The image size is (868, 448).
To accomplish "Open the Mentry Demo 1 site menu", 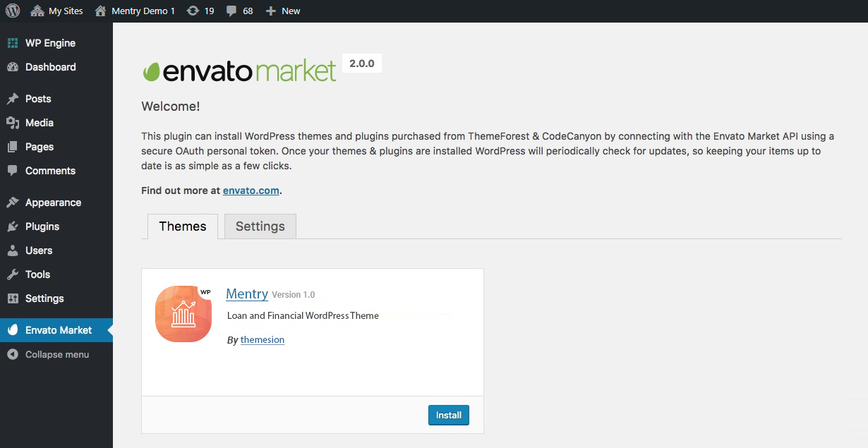I will click(x=135, y=11).
